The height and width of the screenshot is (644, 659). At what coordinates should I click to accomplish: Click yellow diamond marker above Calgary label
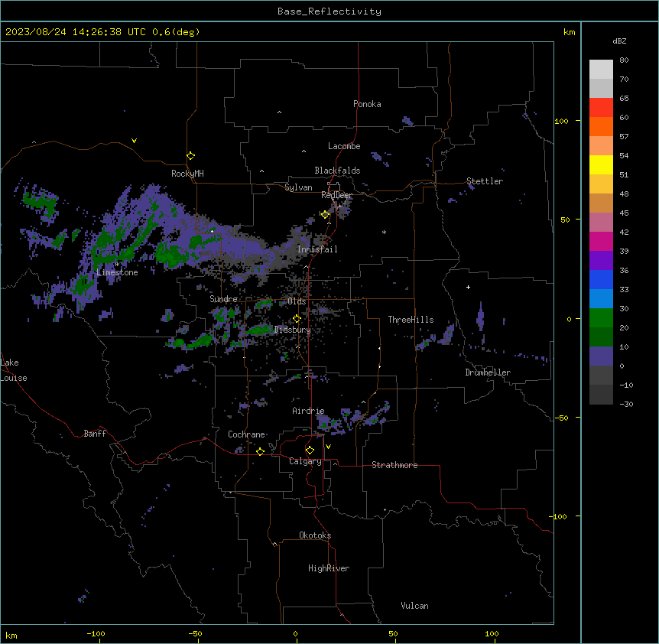[x=310, y=450]
